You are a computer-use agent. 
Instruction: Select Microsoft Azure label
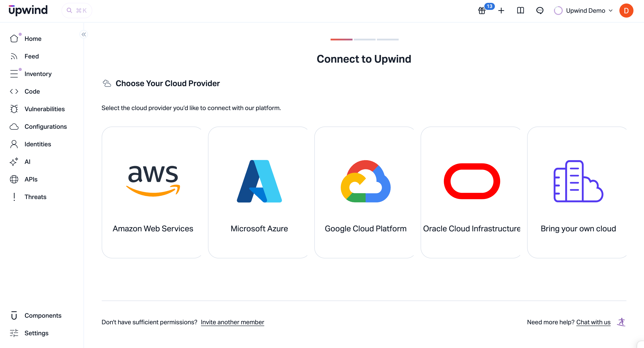[259, 228]
